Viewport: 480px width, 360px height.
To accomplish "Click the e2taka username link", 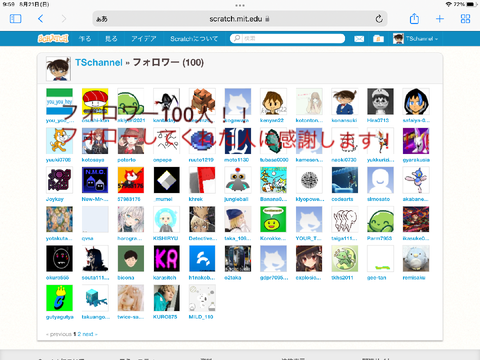I will (233, 278).
